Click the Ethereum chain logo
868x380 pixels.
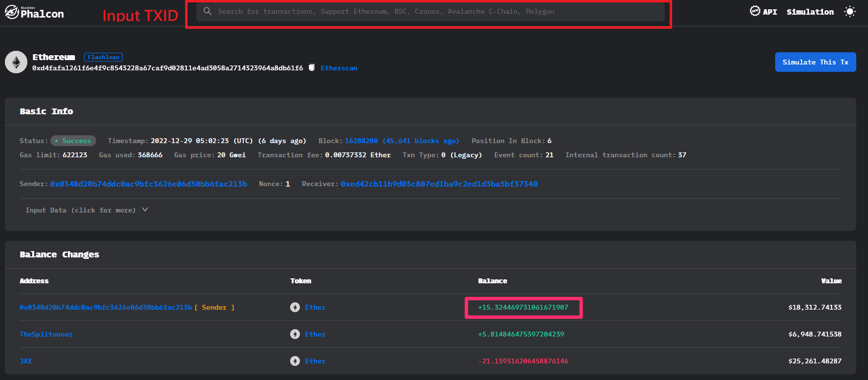16,62
